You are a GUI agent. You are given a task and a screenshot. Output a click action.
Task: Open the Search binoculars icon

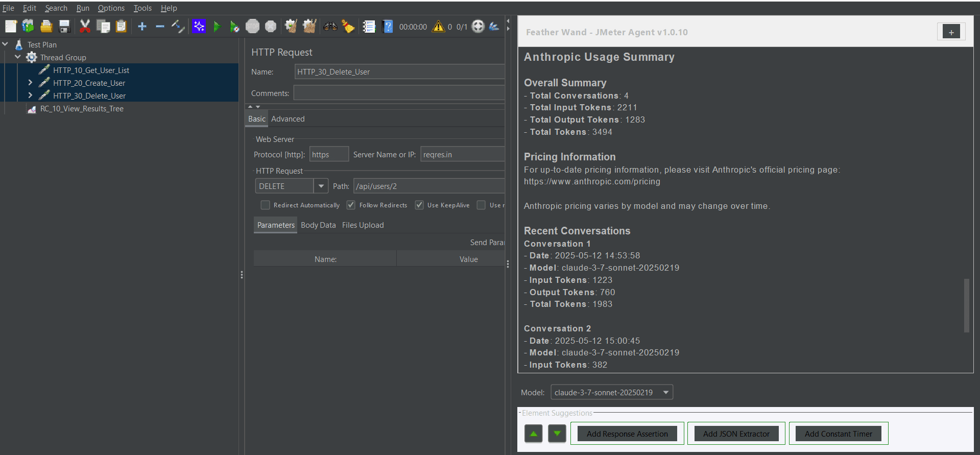click(330, 27)
